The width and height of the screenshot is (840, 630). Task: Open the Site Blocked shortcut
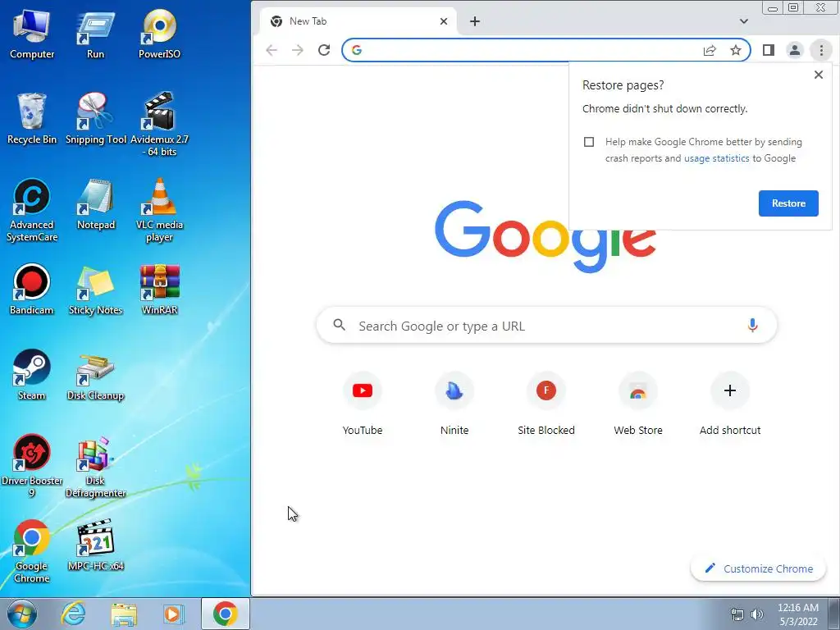pyautogui.click(x=546, y=404)
